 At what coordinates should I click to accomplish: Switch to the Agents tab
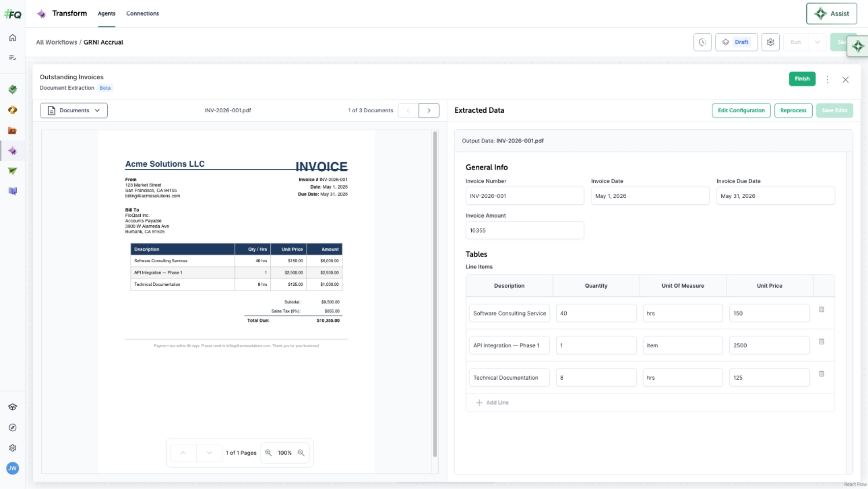107,13
